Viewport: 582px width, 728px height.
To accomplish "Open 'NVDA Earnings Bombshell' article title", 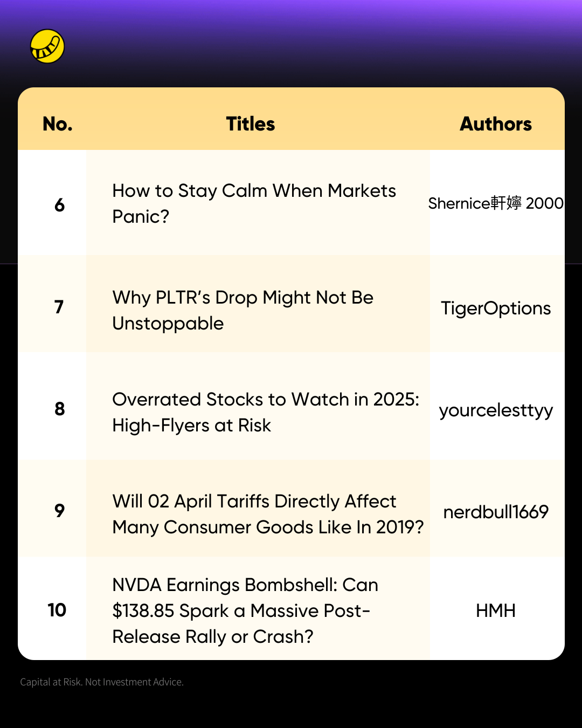I will point(245,610).
